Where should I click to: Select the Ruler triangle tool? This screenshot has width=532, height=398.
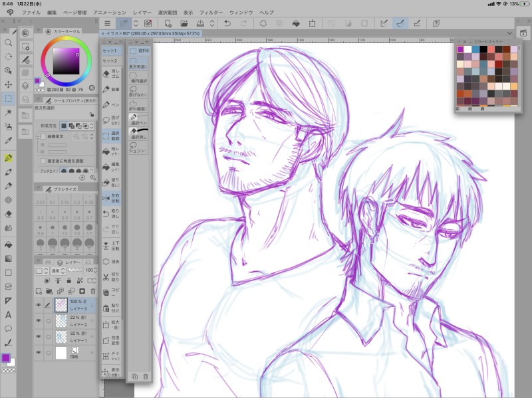[x=9, y=301]
